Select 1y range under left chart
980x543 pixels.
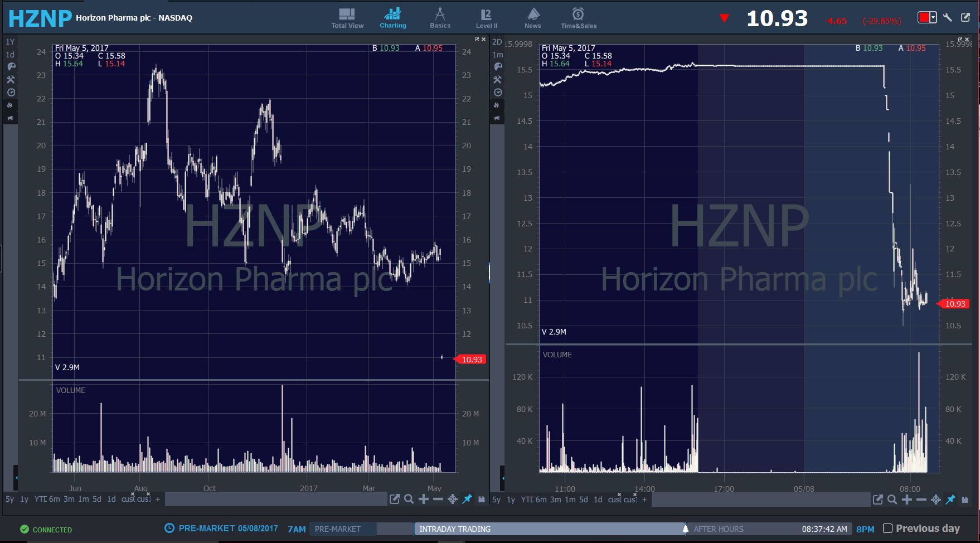click(25, 499)
